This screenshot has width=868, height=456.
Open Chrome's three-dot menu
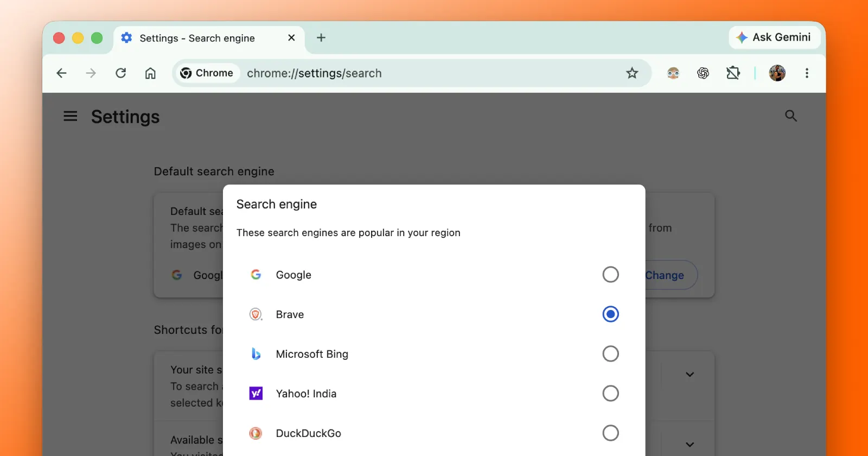tap(807, 73)
